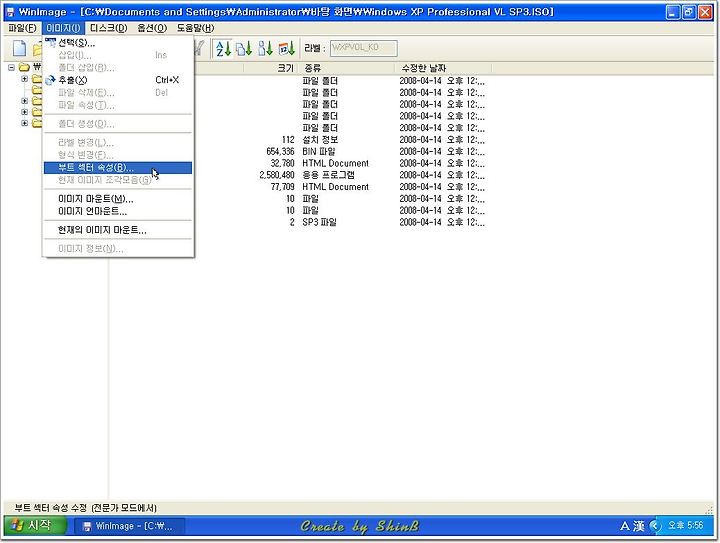Click the HTML Document cell sized 77,709
This screenshot has height=543, width=720.
335,187
